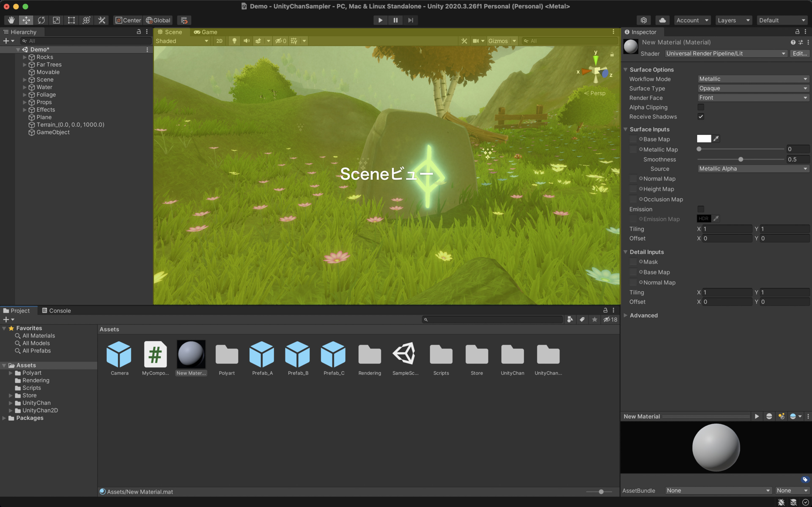Select the Inspector tab

point(640,32)
